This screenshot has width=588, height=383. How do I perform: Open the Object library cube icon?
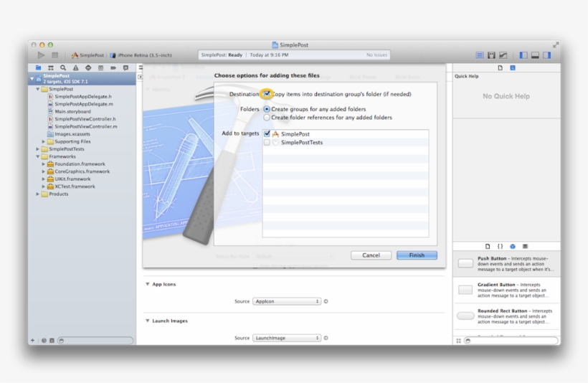click(x=513, y=247)
